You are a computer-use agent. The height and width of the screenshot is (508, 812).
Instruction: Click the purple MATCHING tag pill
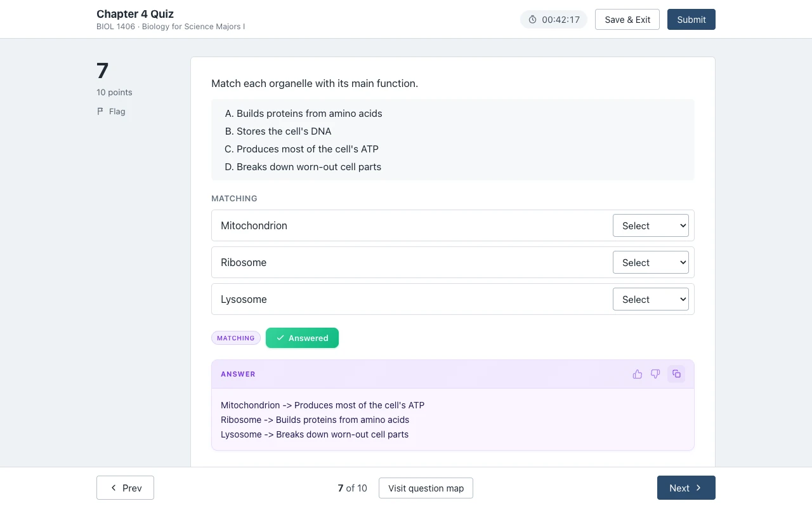point(236,338)
